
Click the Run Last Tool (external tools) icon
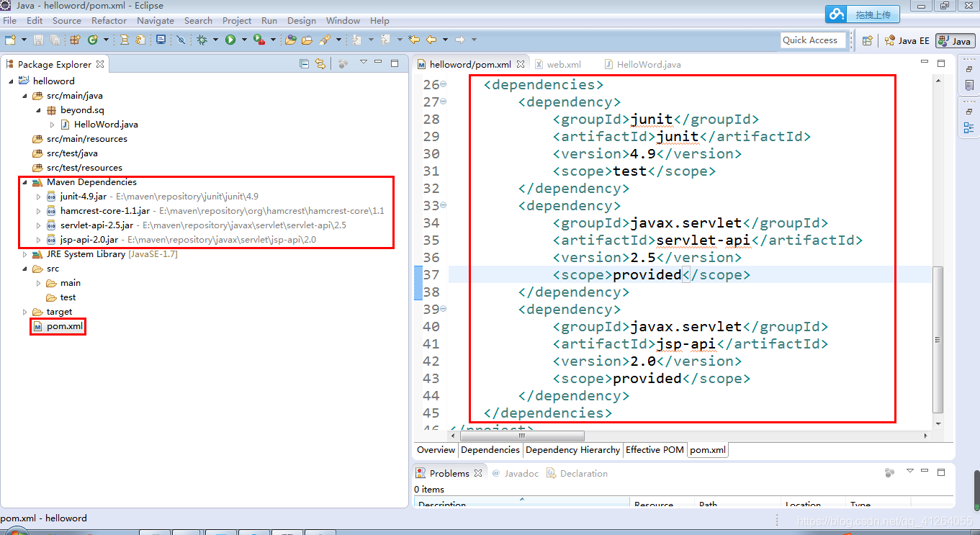tap(259, 40)
